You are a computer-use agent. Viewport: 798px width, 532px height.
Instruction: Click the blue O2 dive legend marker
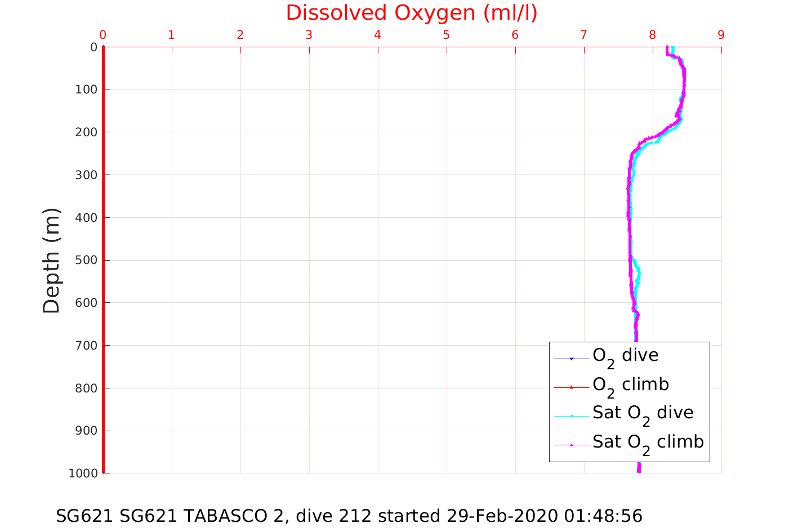point(571,359)
